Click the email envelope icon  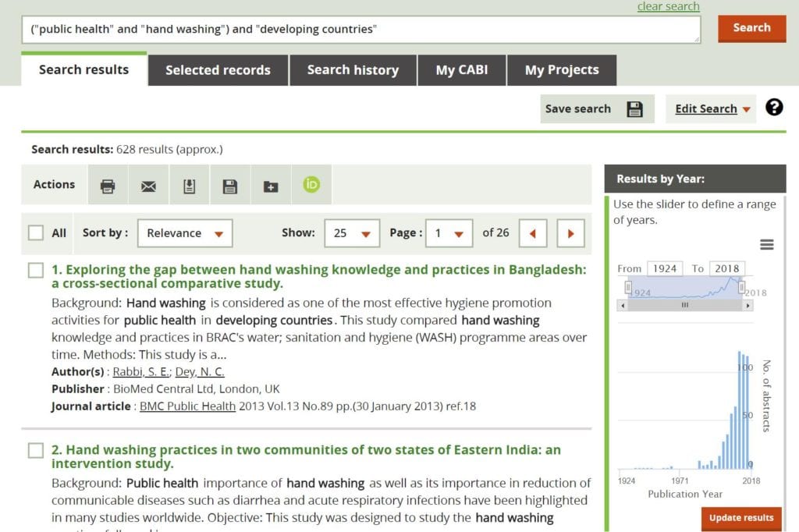pos(148,186)
